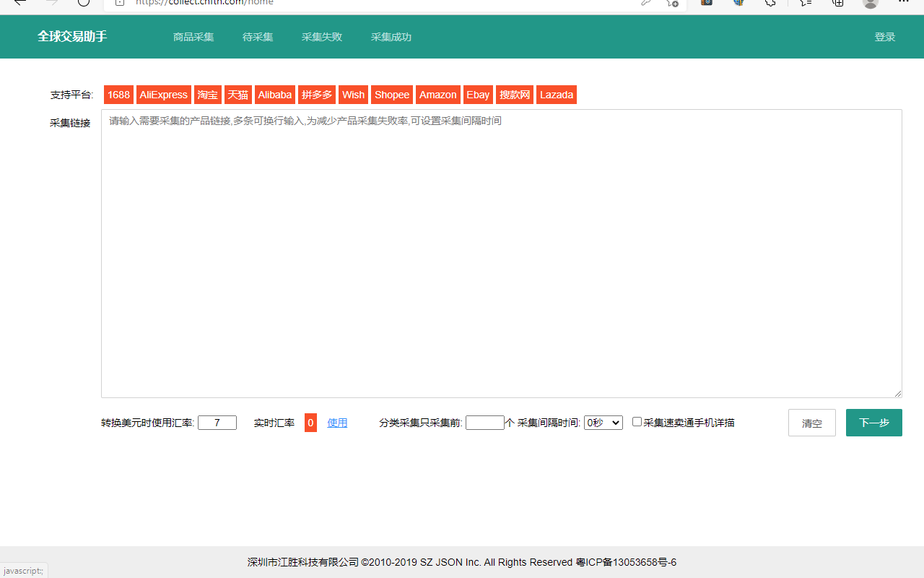This screenshot has height=578, width=924.
Task: Choose the Lazada platform tag
Action: coord(557,95)
